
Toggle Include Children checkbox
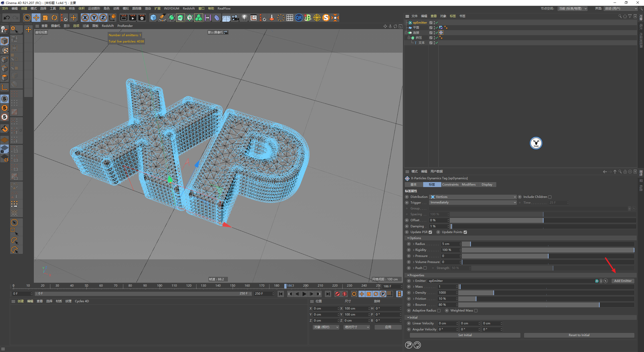click(550, 197)
